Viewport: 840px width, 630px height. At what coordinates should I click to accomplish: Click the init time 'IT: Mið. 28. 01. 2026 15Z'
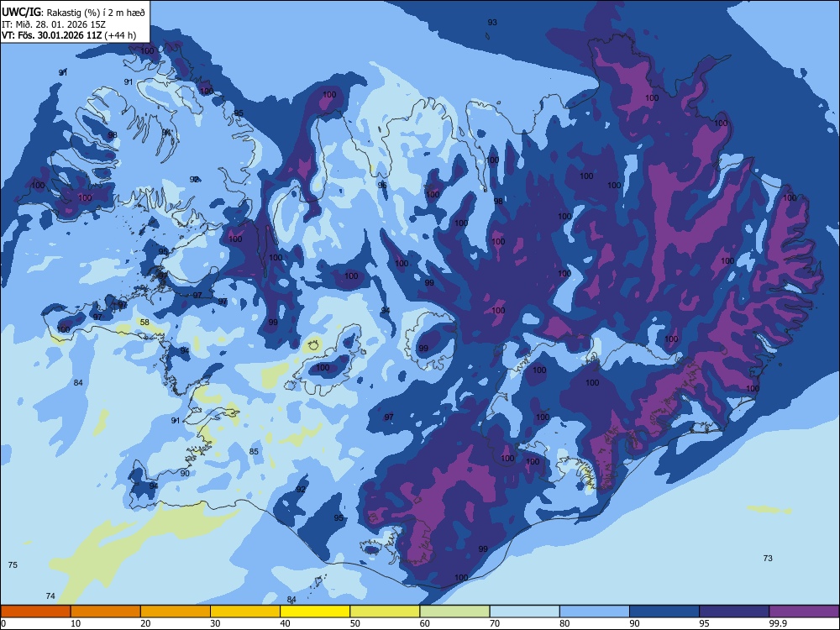click(53, 24)
